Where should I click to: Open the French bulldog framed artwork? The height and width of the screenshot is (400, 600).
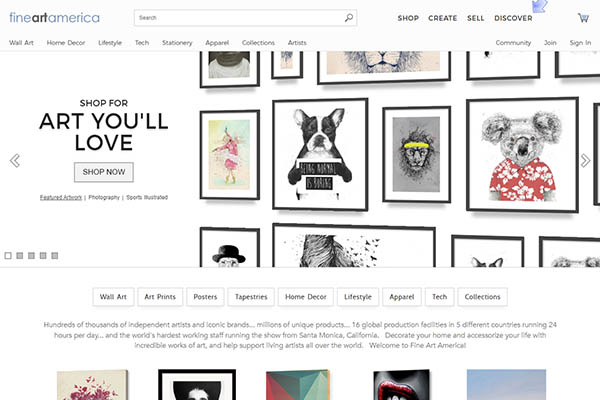(320, 153)
